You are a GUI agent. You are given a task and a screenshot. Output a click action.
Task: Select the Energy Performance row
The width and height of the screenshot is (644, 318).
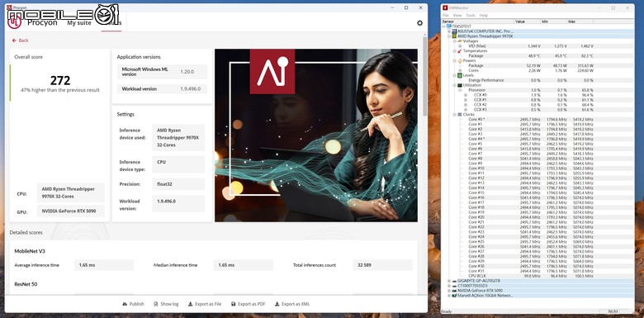[538, 80]
